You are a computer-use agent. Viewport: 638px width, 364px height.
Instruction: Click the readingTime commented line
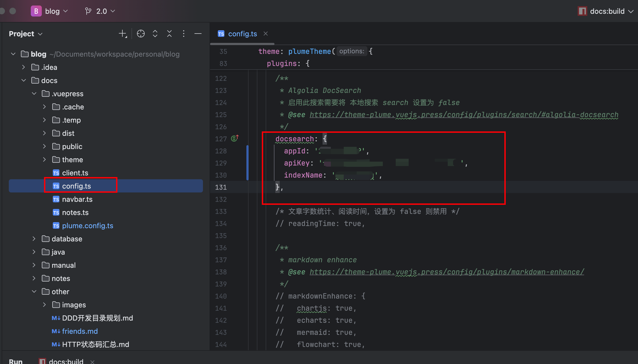coord(320,224)
